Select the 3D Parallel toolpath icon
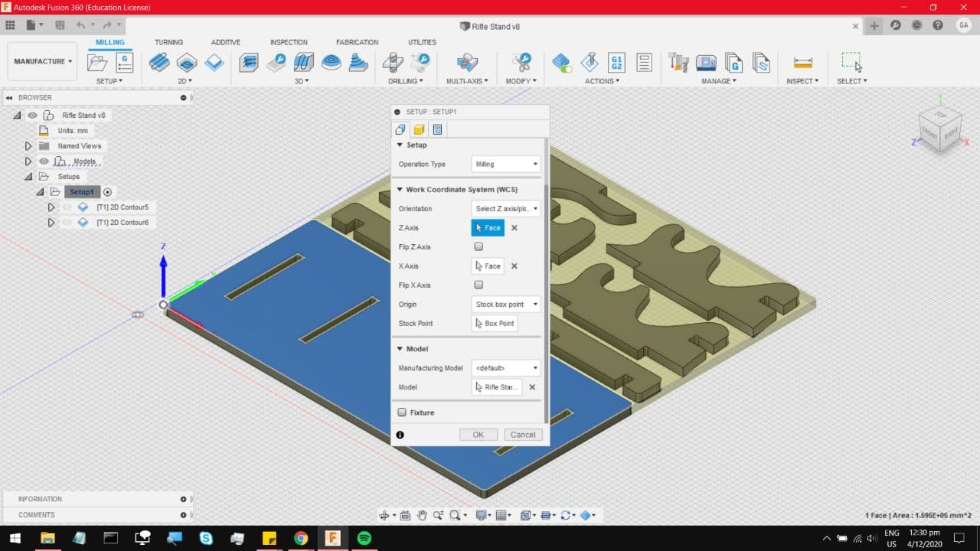The height and width of the screenshot is (551, 980). 304,62
